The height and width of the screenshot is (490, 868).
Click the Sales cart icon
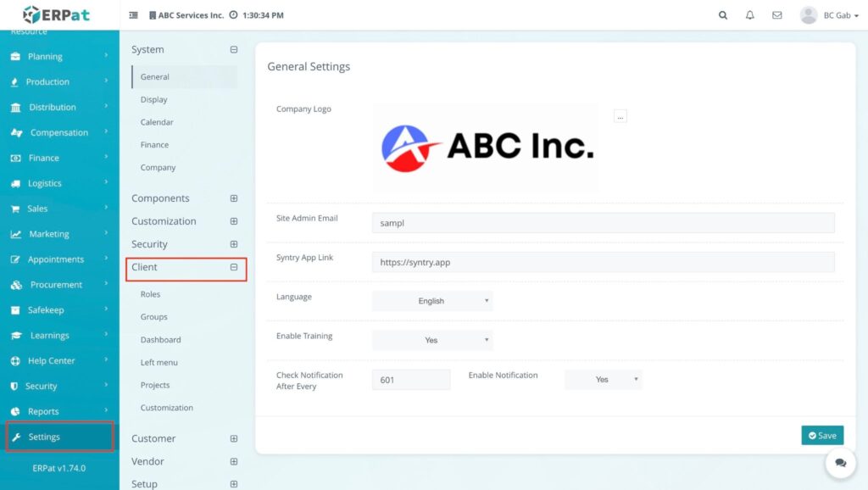(x=15, y=209)
